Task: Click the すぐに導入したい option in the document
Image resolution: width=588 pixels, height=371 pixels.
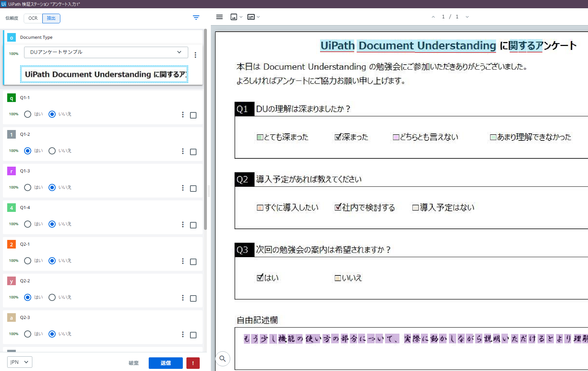Action: (x=288, y=208)
